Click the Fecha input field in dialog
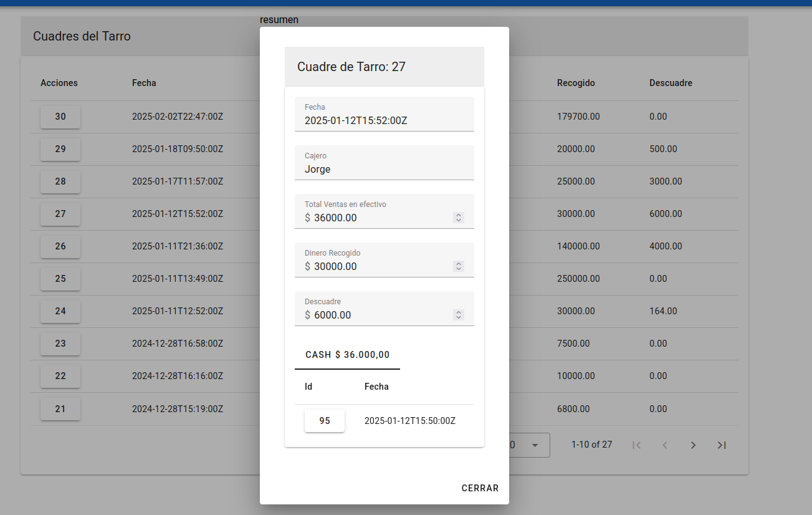Viewport: 812px width, 515px height. click(384, 120)
